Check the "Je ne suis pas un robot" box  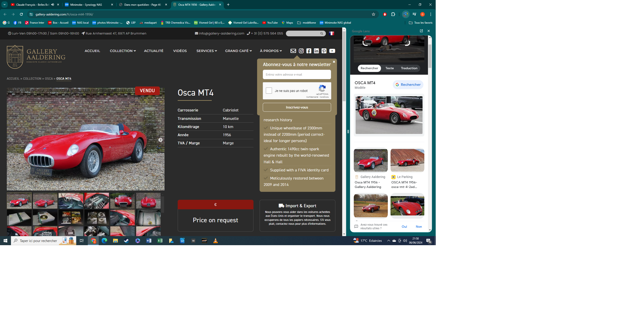269,91
